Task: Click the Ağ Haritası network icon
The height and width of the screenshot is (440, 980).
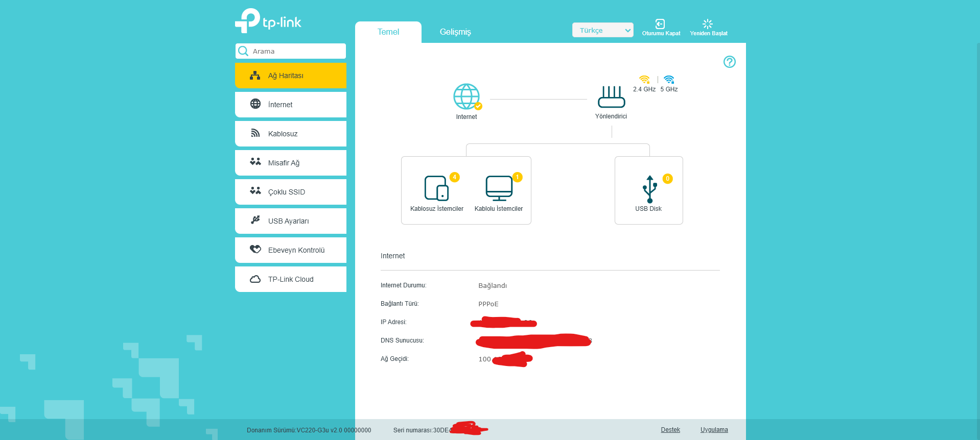Action: [255, 76]
